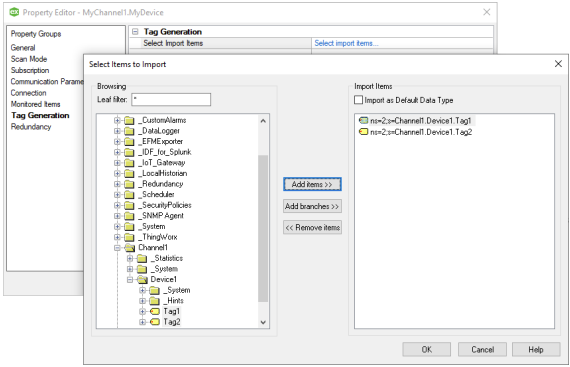Screen dimensions: 570x367
Task: Expand the _DataLogger node
Action: click(117, 131)
